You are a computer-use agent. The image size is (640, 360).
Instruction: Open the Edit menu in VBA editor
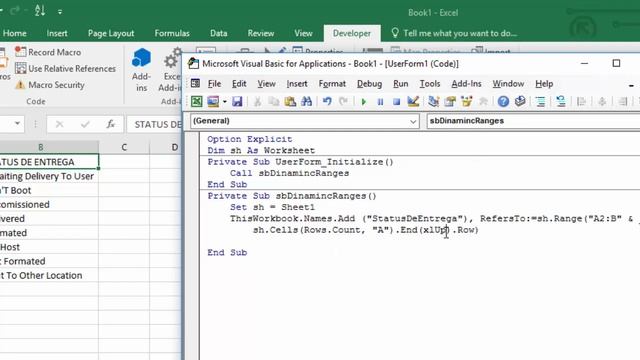click(x=239, y=84)
